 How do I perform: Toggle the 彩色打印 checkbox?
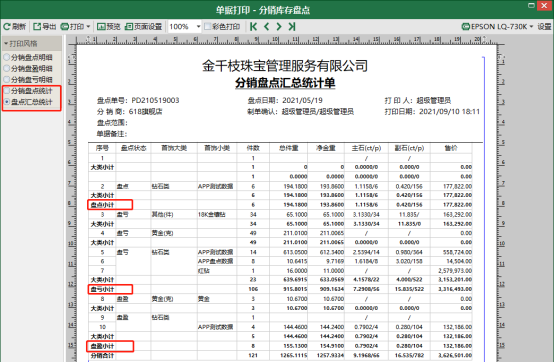click(208, 26)
